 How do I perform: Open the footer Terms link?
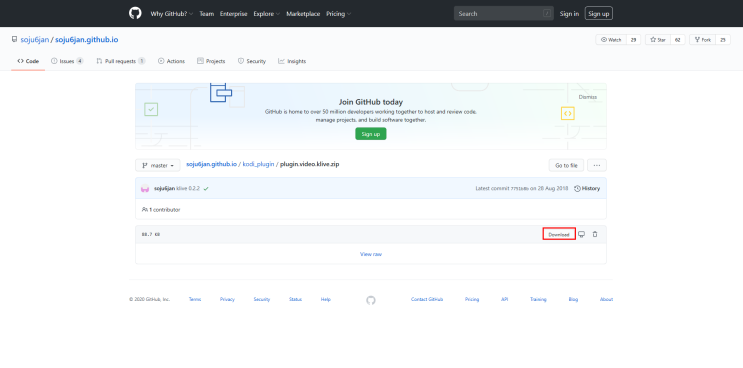click(195, 299)
